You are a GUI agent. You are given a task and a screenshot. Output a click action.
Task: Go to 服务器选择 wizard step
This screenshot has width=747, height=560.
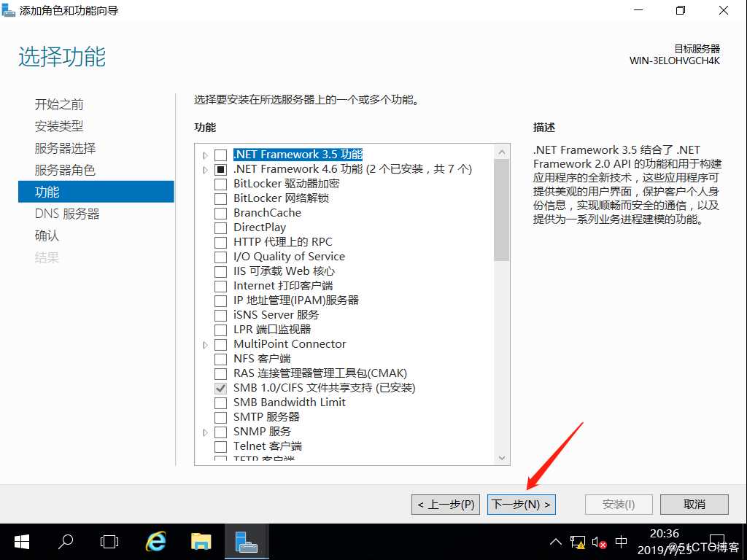coord(65,148)
